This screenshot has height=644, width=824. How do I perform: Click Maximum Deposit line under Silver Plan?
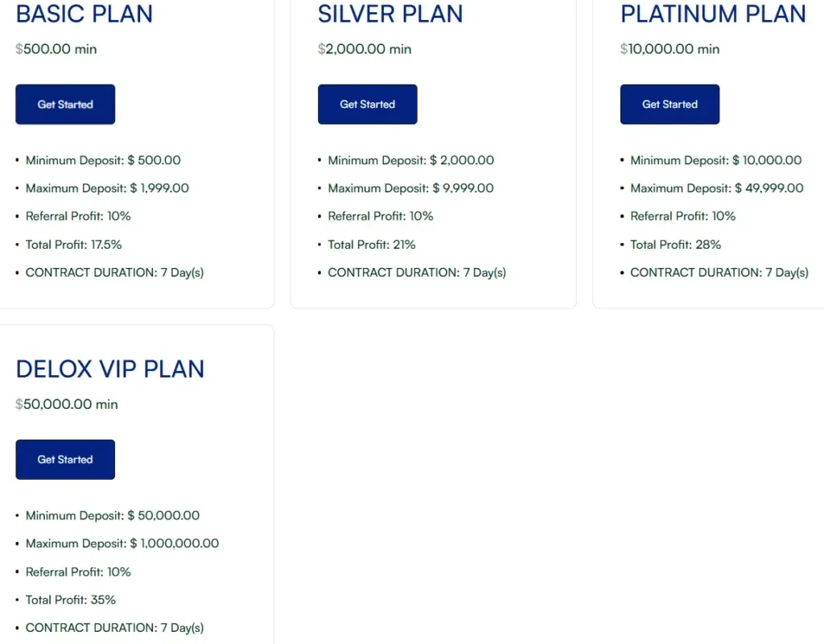[x=410, y=188]
